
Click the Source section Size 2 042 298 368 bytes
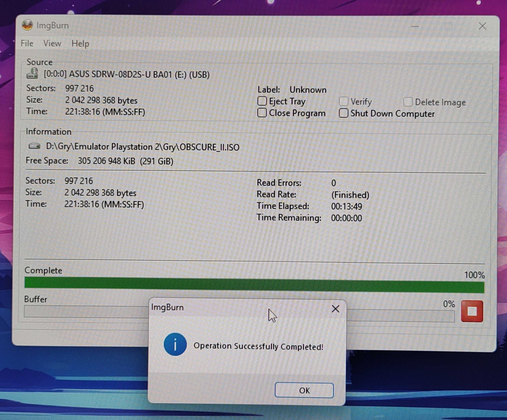[x=101, y=100]
